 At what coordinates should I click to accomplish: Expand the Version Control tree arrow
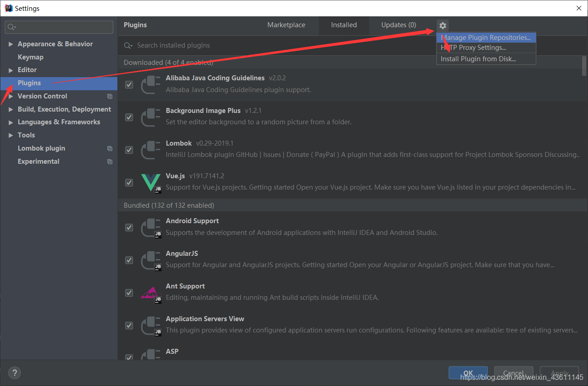pos(11,96)
